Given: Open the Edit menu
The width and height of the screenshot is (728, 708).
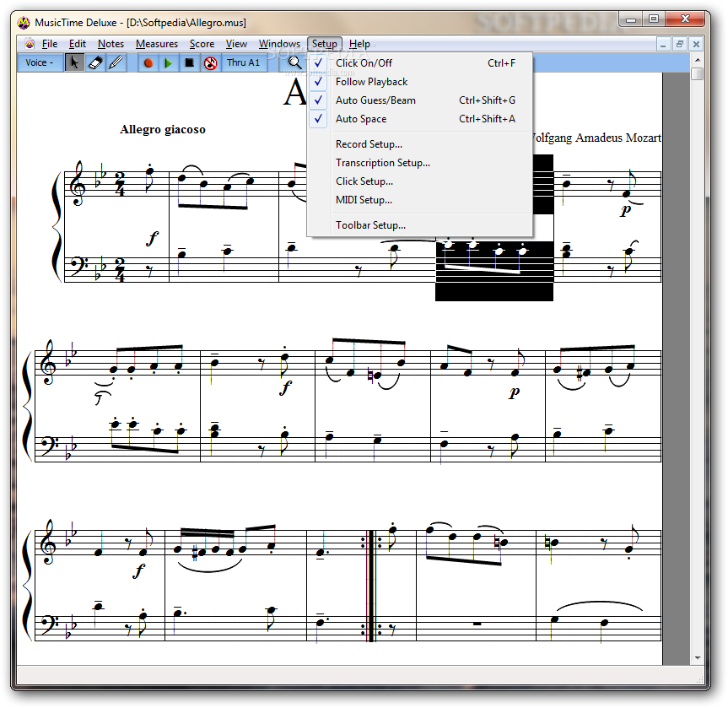Looking at the screenshot, I should tap(78, 44).
